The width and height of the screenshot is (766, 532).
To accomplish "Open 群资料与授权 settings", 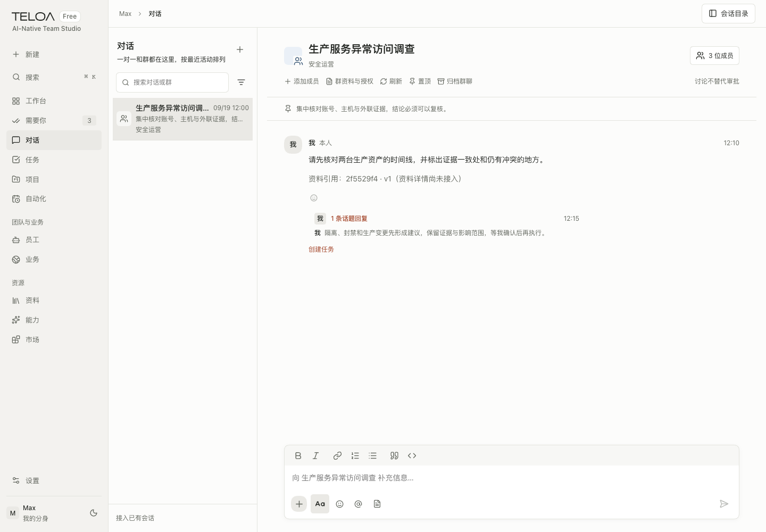I will (x=349, y=81).
